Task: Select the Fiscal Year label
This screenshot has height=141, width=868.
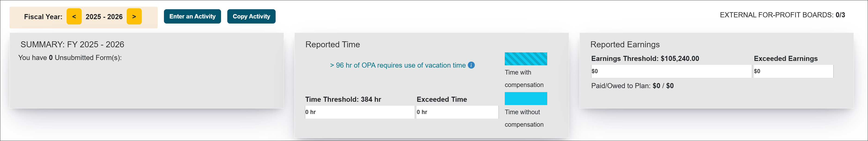Action: (x=43, y=16)
